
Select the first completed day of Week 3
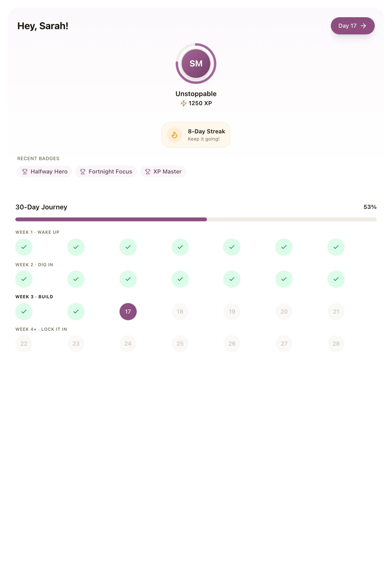24,311
